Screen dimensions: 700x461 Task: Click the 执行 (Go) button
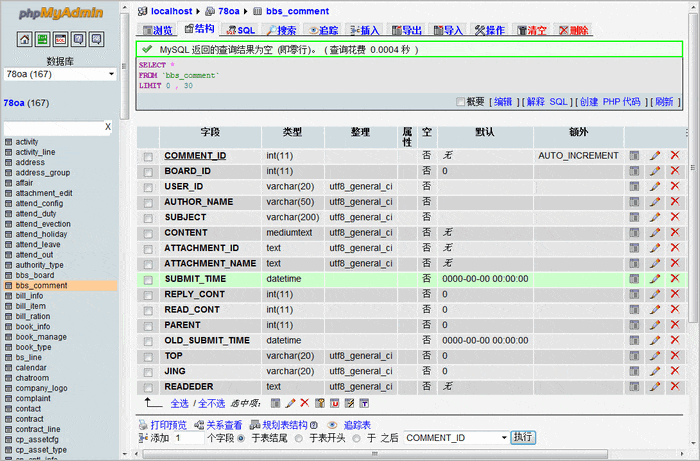point(523,438)
